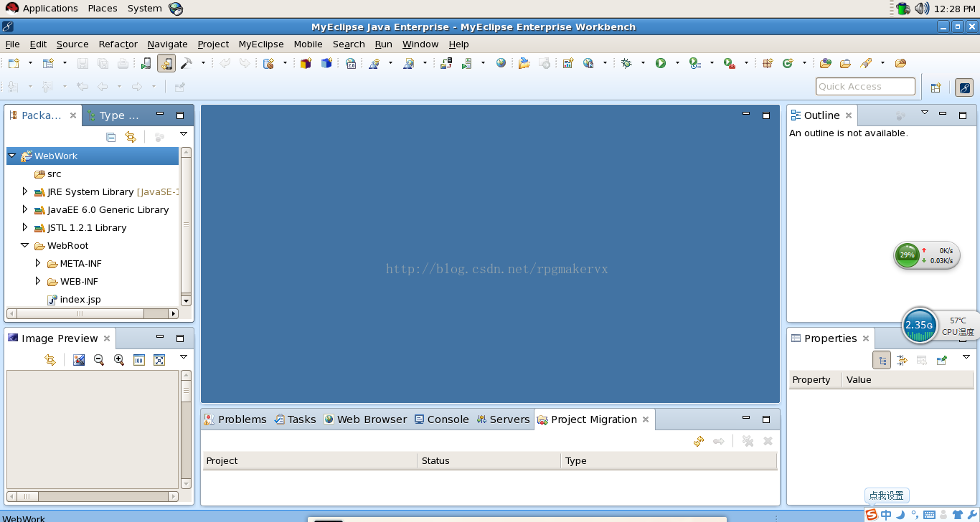Click refresh icon in Project Migration view
The image size is (980, 522).
pyautogui.click(x=699, y=441)
